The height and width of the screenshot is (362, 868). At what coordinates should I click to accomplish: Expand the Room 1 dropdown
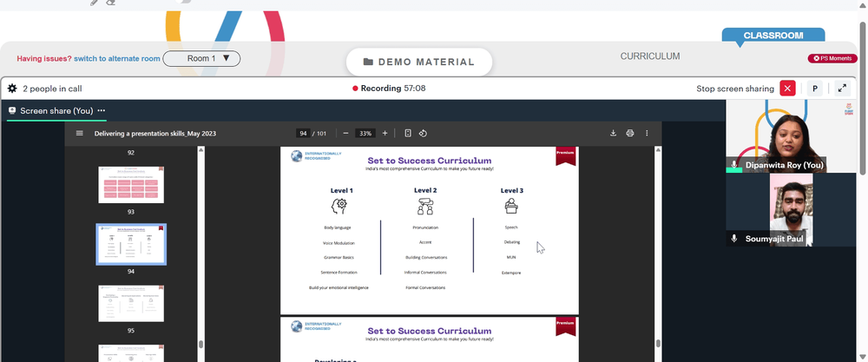point(201,58)
